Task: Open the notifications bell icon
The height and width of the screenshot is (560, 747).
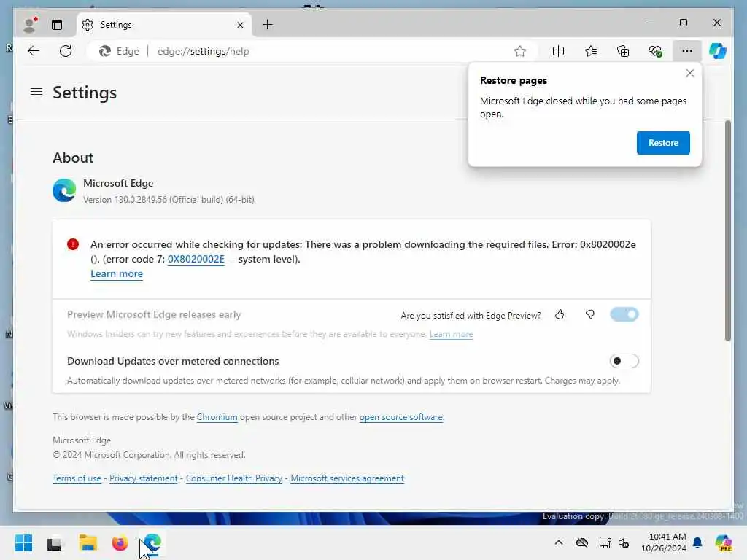Action: click(697, 542)
